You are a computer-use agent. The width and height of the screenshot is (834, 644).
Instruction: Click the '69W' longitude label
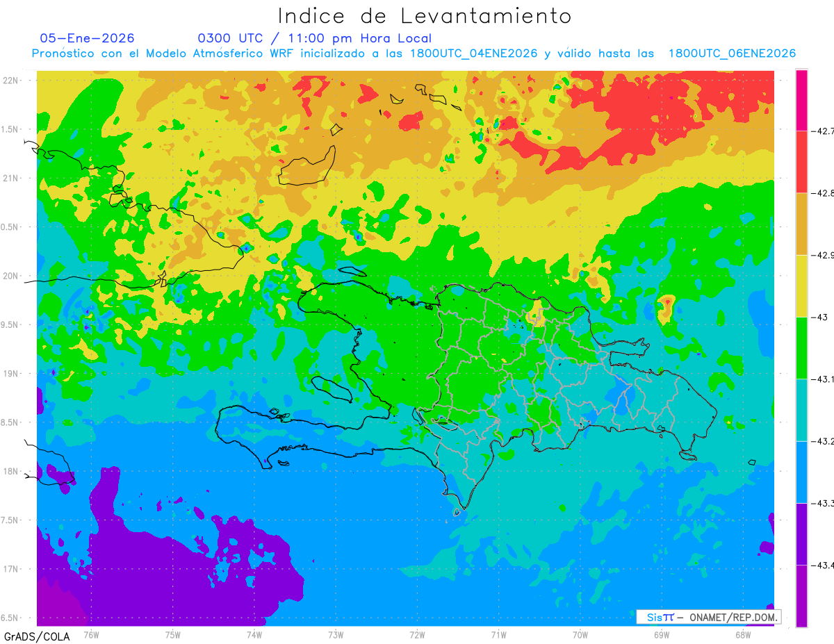(662, 635)
